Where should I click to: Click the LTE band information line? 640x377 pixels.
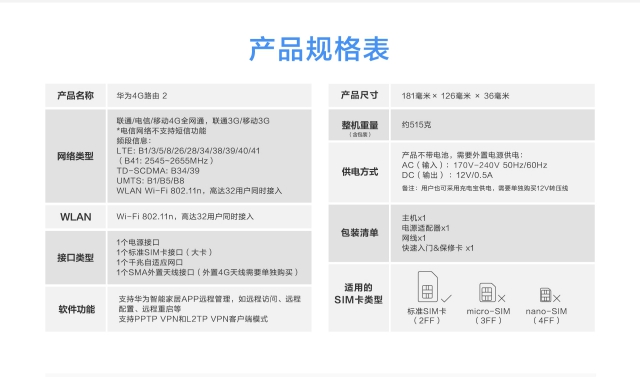click(188, 151)
